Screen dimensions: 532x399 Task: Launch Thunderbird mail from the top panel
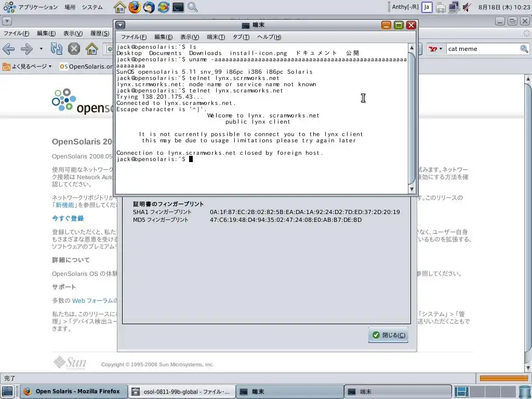[x=149, y=7]
